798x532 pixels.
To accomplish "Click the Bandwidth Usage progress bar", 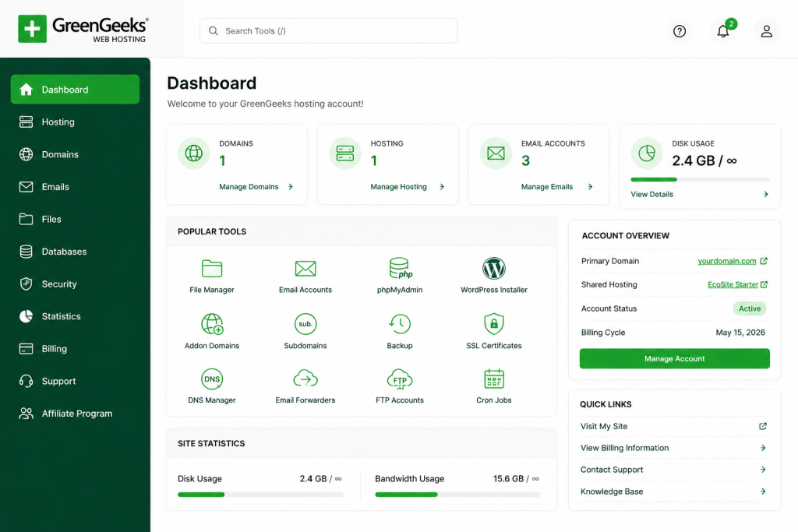I will tap(457, 495).
